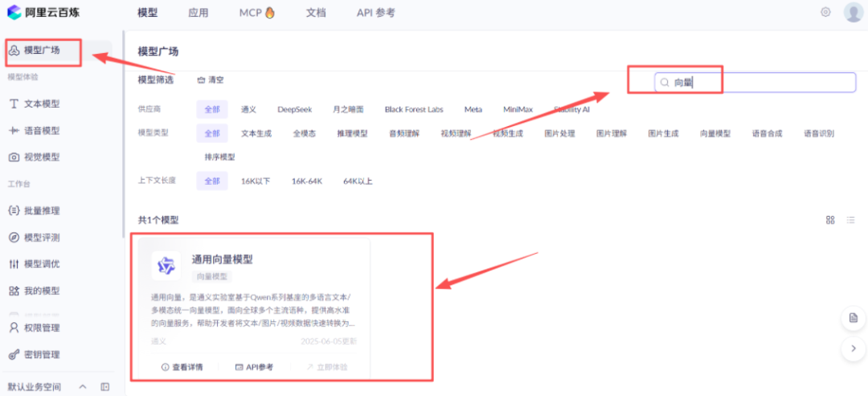Click the 清空 clear filter icon
The width and height of the screenshot is (868, 396).
pyautogui.click(x=201, y=80)
